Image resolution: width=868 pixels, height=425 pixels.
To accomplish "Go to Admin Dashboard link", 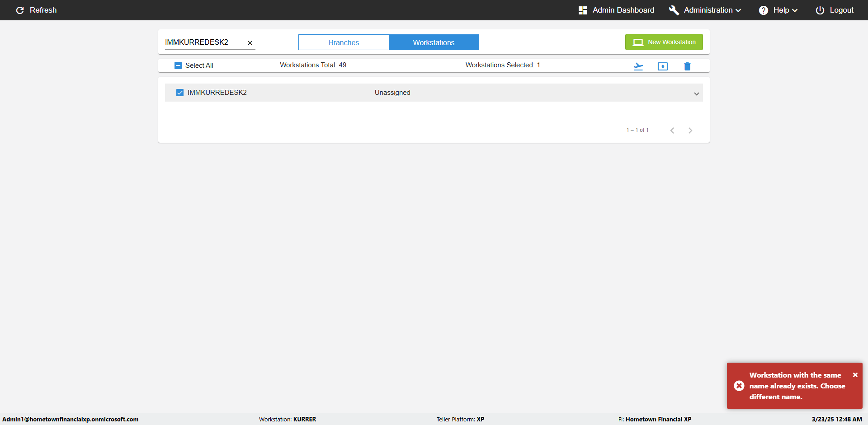I will coord(623,10).
